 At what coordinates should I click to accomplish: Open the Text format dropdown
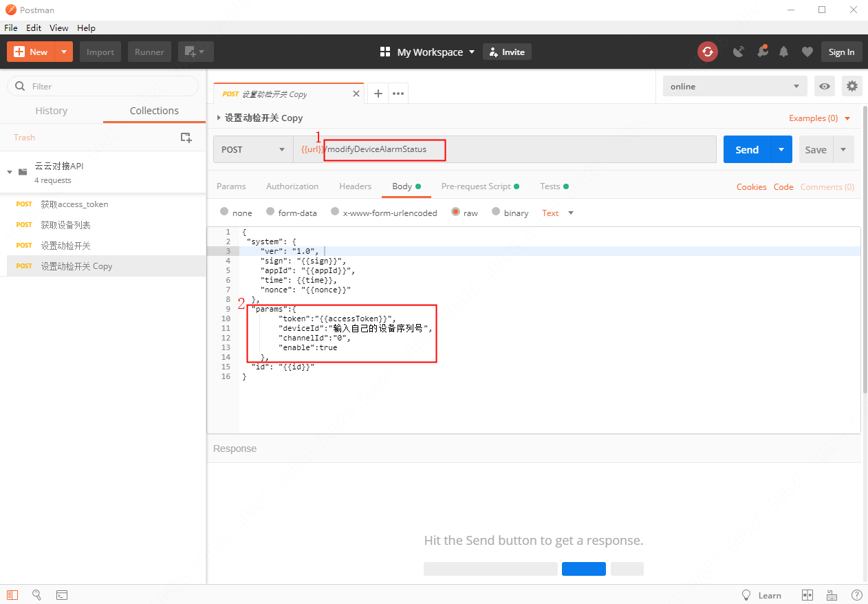tap(557, 213)
